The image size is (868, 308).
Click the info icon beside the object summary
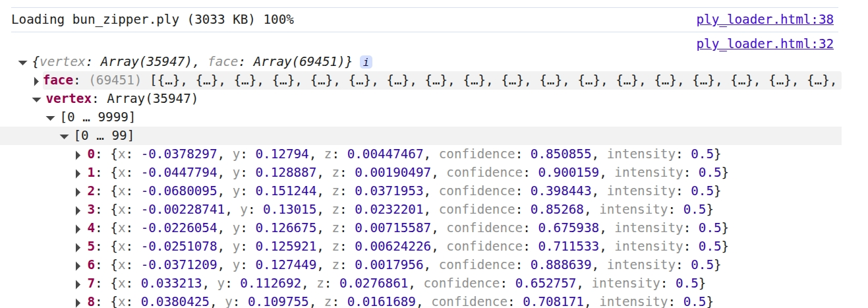[x=366, y=63]
